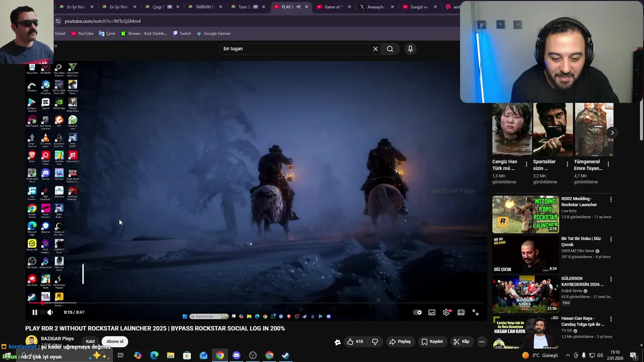Screen dimensions: 644x362
Task: Subscribe using the Abone ol button
Action: [115, 341]
